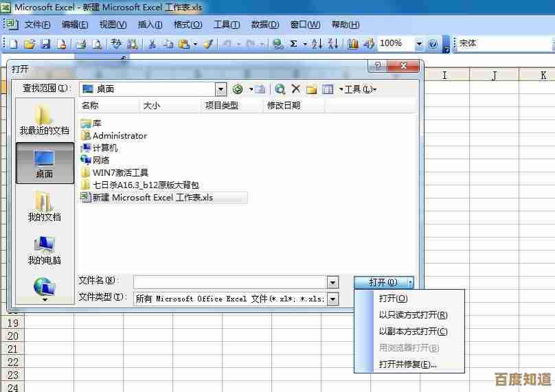
Task: Select 我的文档 in the places sidebar
Action: click(x=45, y=207)
